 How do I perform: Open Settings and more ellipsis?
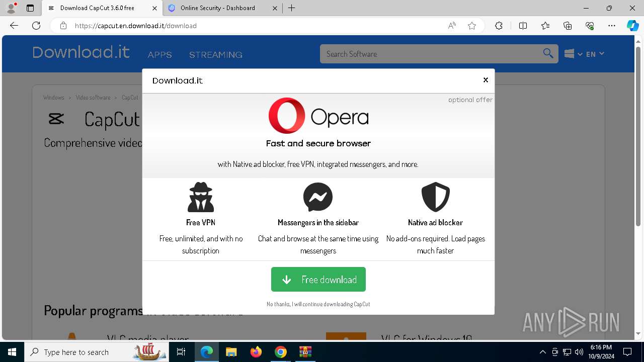click(x=612, y=26)
